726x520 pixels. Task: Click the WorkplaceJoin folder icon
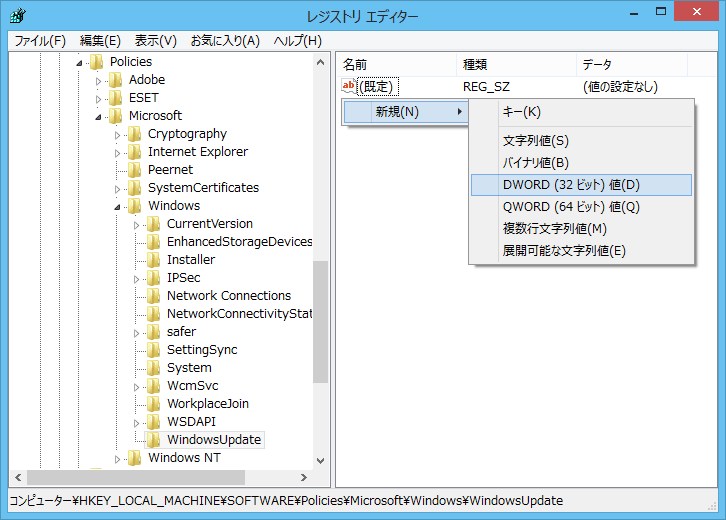point(154,404)
